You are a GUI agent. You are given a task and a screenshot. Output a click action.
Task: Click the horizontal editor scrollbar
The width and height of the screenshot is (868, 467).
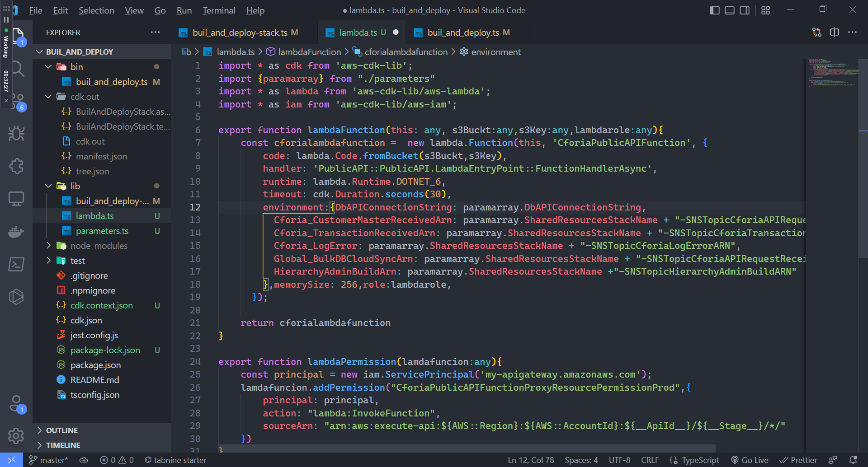tap(467, 448)
